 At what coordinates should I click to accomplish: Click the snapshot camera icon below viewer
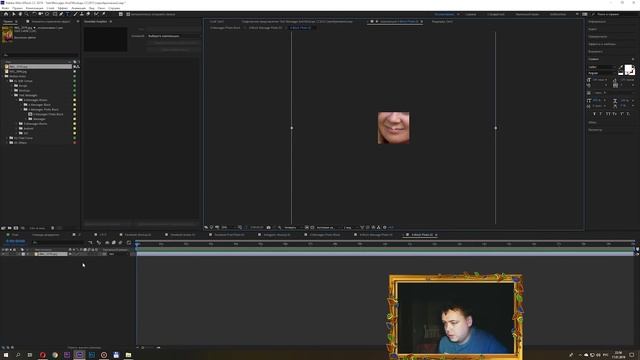[269, 227]
